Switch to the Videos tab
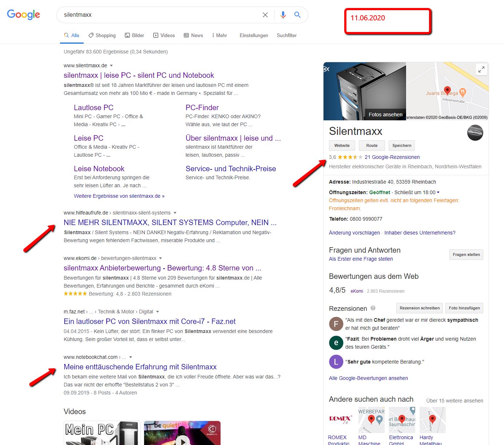504x445 pixels. pos(164,35)
